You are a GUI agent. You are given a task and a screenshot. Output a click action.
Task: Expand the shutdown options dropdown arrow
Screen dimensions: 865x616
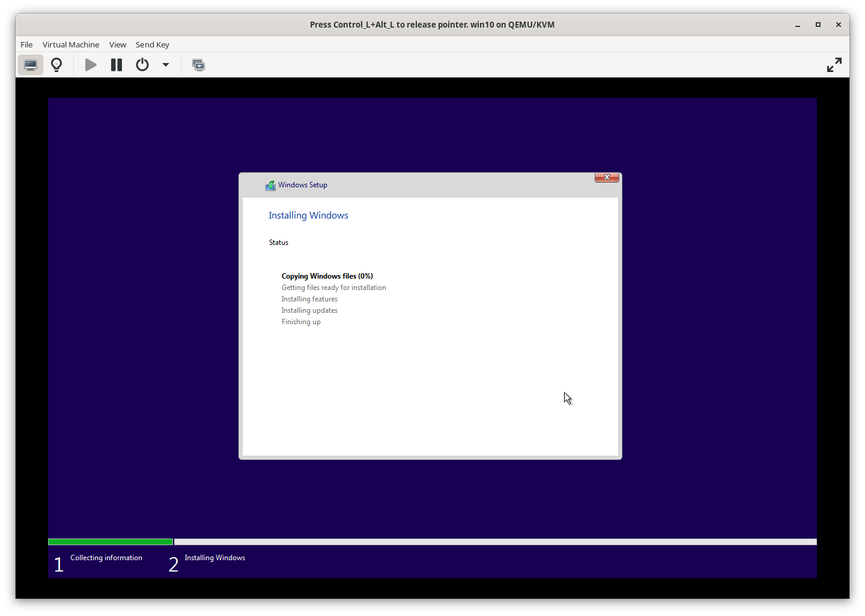tap(166, 65)
